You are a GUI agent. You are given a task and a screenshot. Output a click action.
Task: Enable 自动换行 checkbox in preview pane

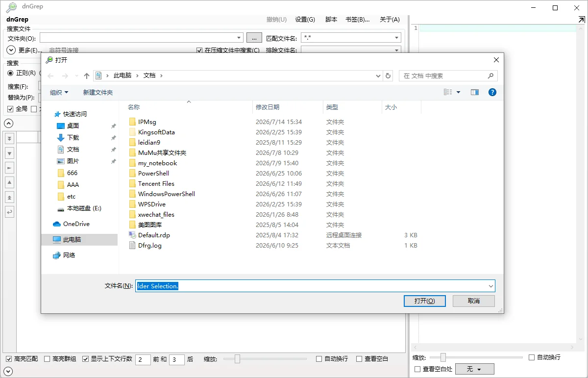pyautogui.click(x=532, y=357)
